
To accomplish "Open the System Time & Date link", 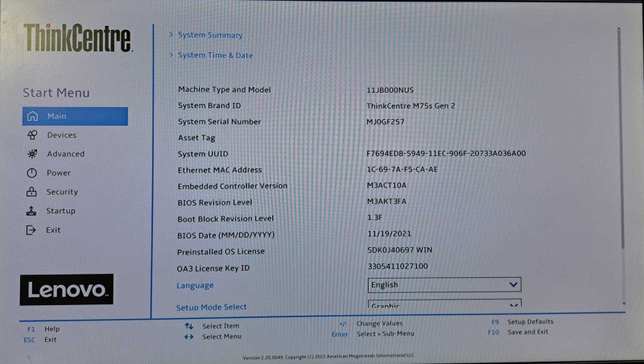I will pyautogui.click(x=215, y=55).
